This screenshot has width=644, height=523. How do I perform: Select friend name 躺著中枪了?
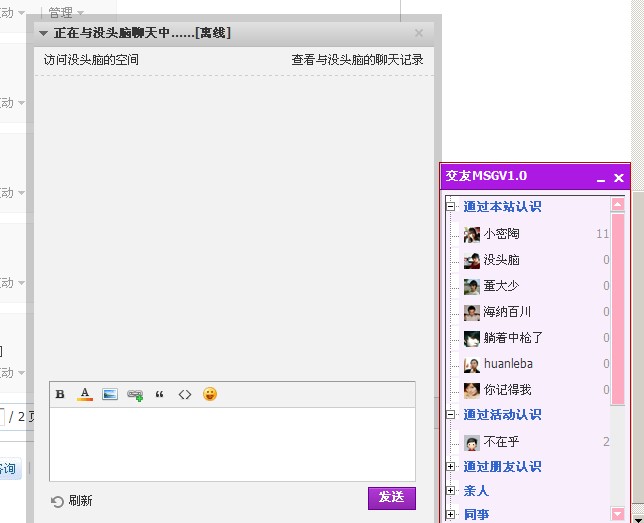[513, 338]
